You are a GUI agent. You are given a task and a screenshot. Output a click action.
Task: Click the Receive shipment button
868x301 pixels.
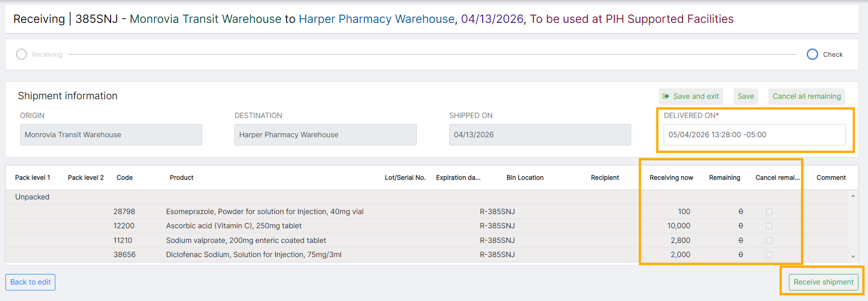coord(823,282)
